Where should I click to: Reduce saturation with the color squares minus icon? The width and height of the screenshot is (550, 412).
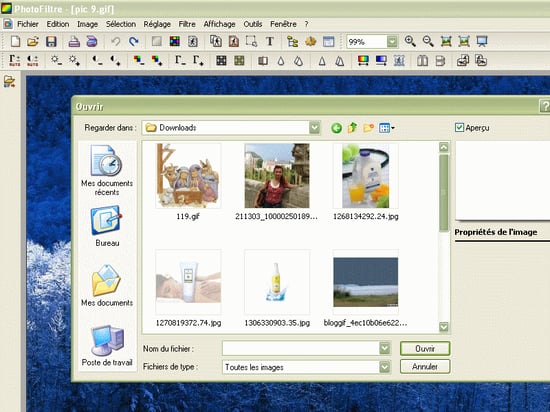click(x=139, y=61)
